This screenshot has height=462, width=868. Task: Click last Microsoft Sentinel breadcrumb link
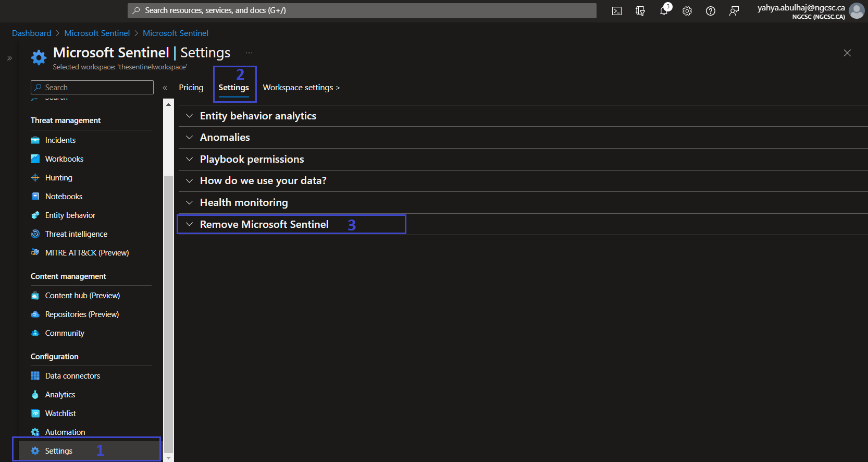(176, 33)
